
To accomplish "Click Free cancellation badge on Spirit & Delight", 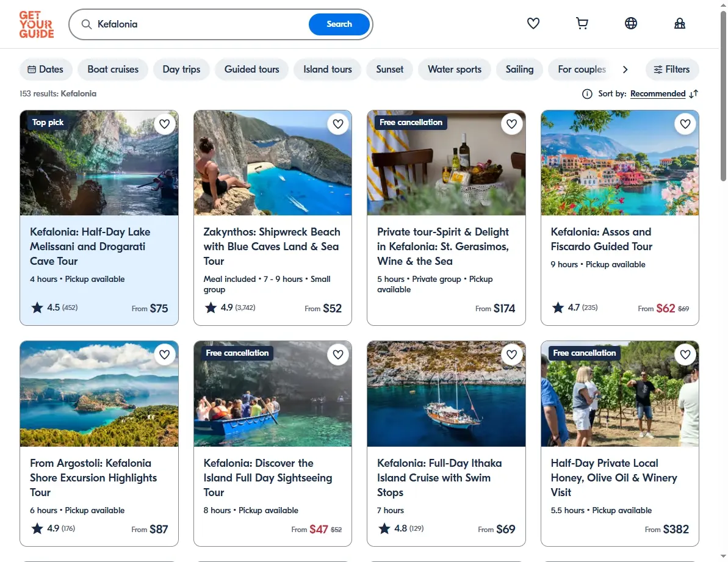I will tap(411, 123).
